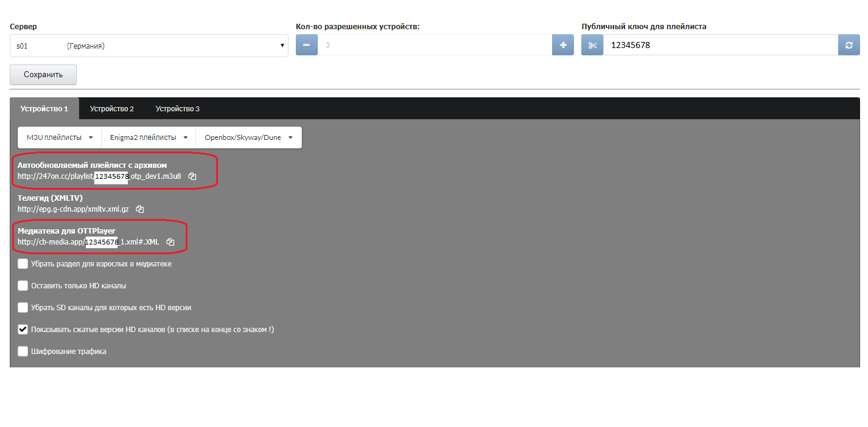Expand the 'Enigma2 плейлисты' dropdown
Image resolution: width=868 pixels, height=427 pixels.
148,137
